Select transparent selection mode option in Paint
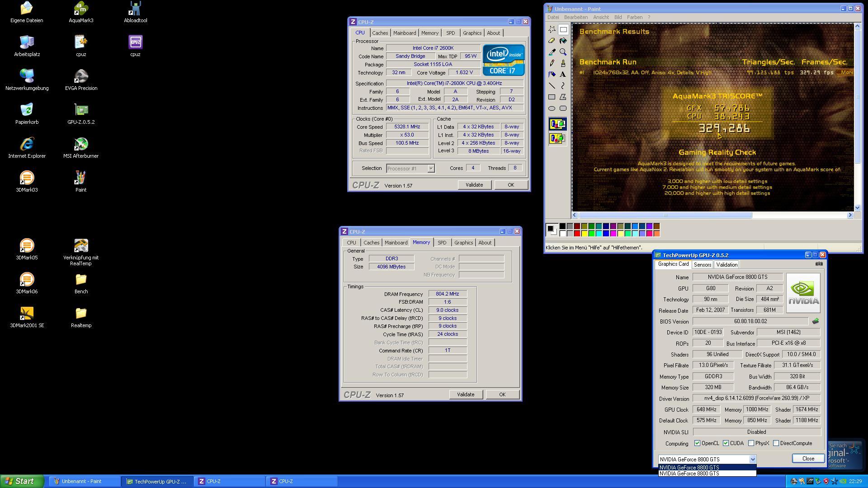This screenshot has width=868, height=488. click(x=557, y=138)
